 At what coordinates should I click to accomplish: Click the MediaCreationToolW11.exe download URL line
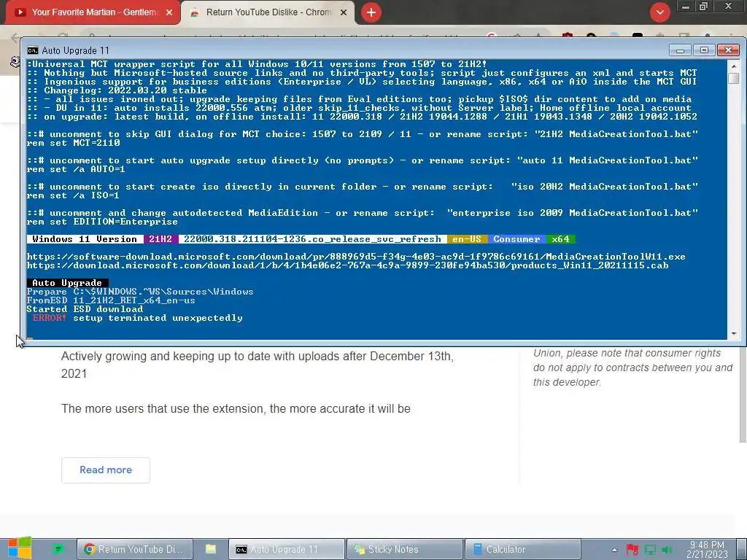356,257
